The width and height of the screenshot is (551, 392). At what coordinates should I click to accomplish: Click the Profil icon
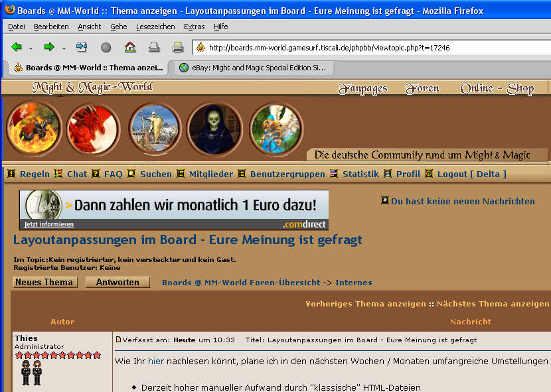388,174
